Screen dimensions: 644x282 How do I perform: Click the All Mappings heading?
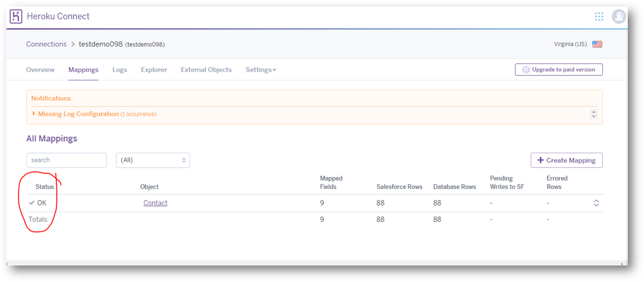[51, 139]
